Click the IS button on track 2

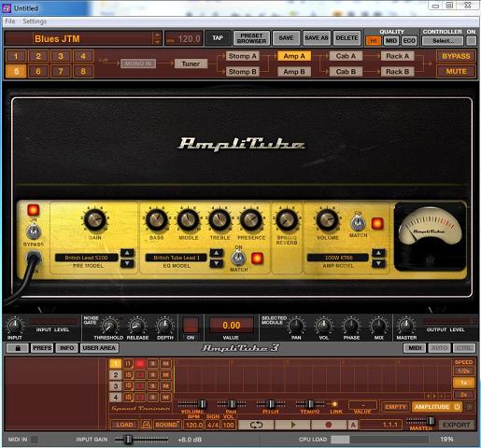tap(128, 375)
